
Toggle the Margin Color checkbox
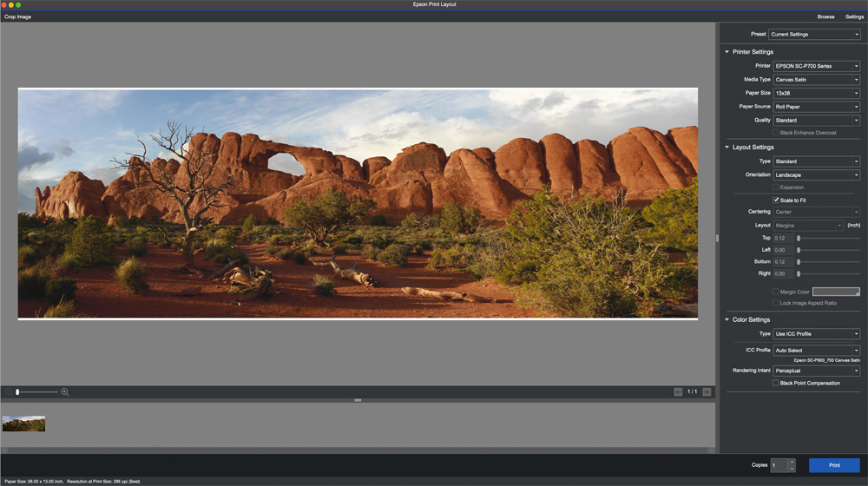tap(776, 292)
